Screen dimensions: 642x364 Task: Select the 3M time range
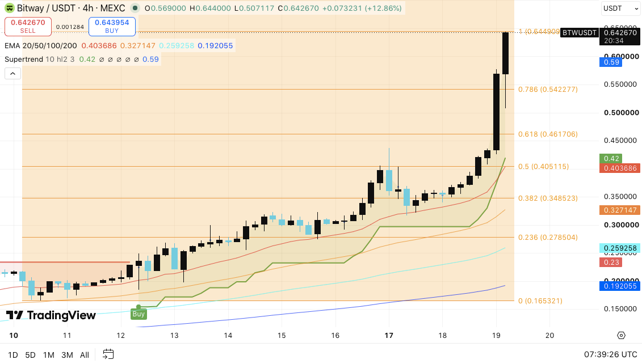[x=67, y=355]
